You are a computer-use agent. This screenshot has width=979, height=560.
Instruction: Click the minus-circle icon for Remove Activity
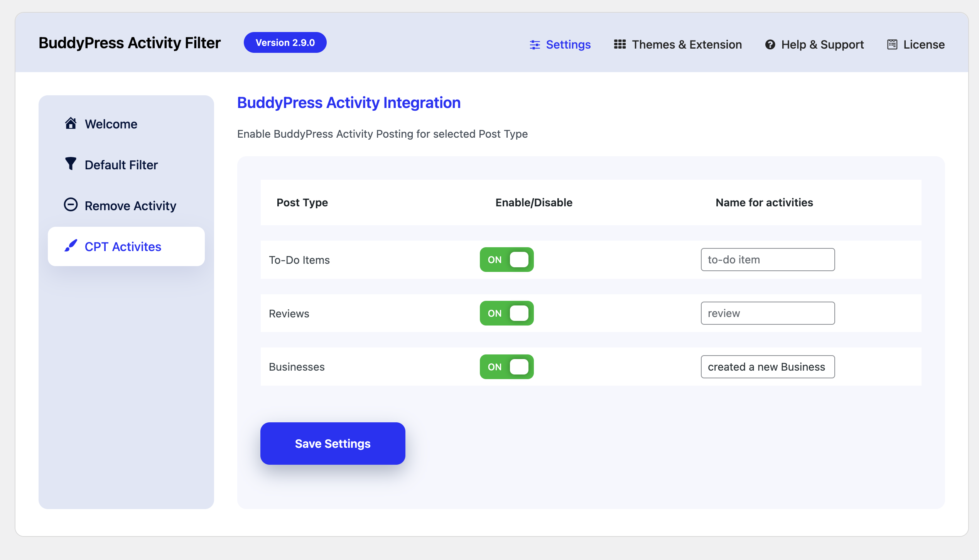click(x=71, y=205)
